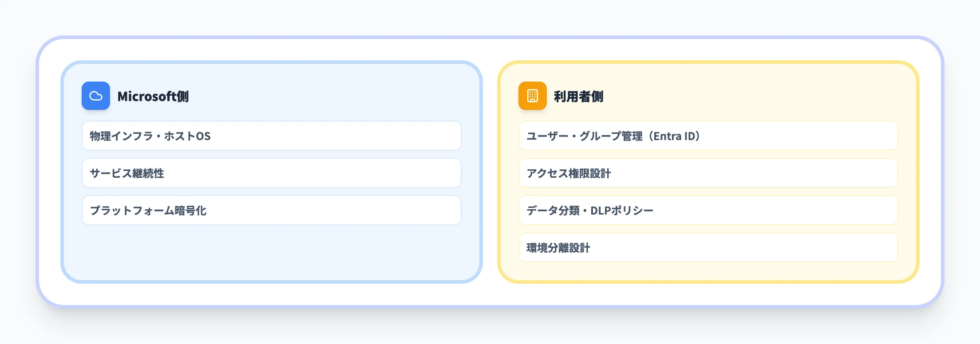
Task: Click white card margin above the blue panel
Action: pos(271,50)
